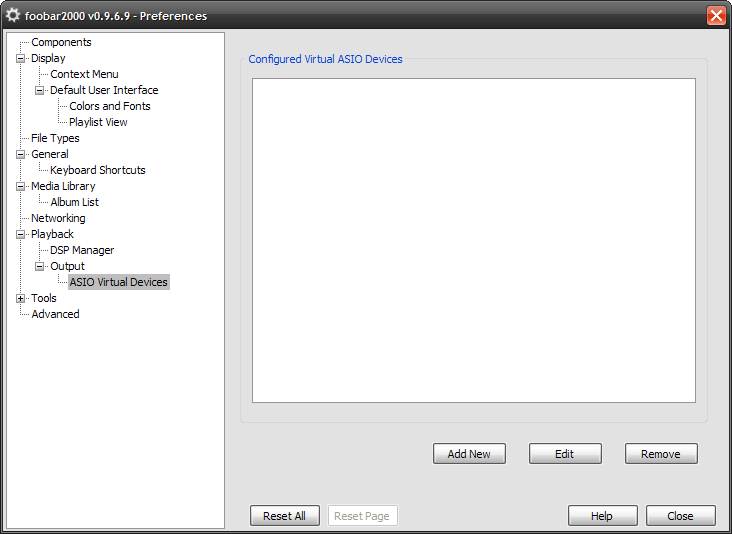The width and height of the screenshot is (732, 534).
Task: Select General preferences page
Action: tap(49, 154)
